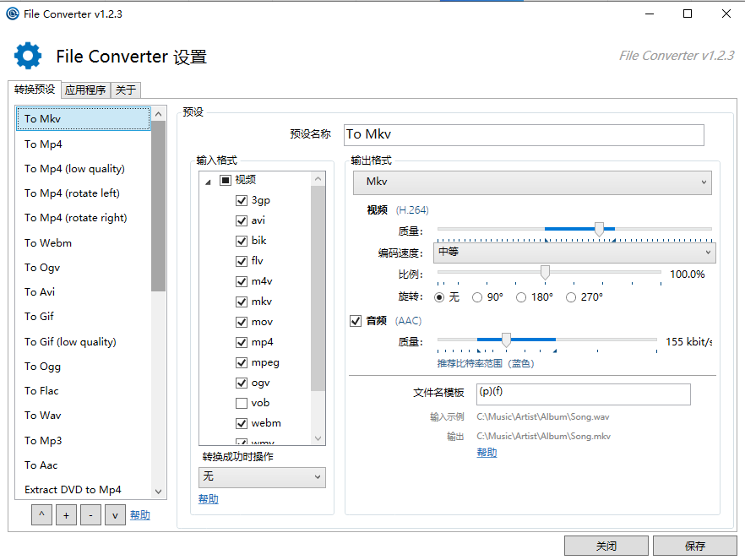Click the 保存 button
Image resolution: width=745 pixels, height=560 pixels.
[x=694, y=546]
